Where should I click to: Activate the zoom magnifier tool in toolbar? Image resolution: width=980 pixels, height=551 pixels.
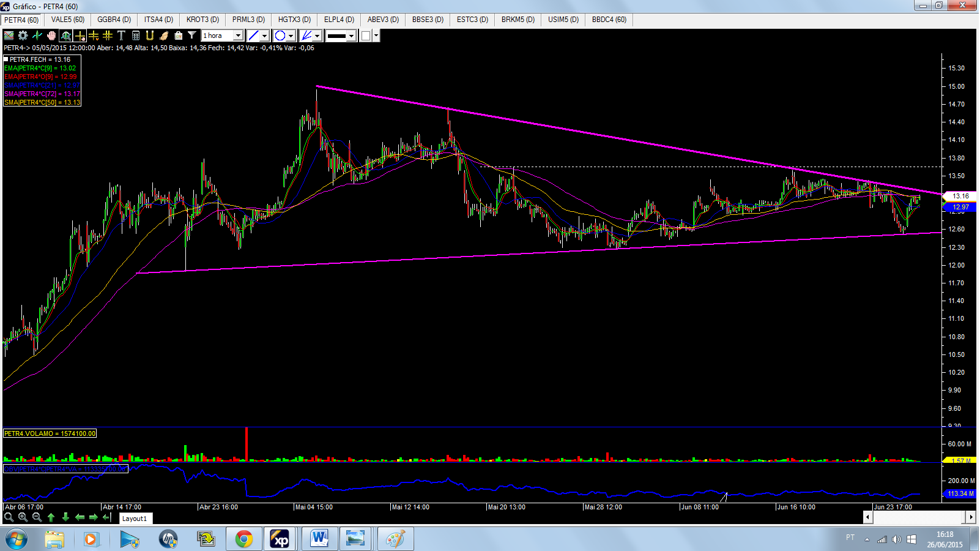(x=66, y=36)
